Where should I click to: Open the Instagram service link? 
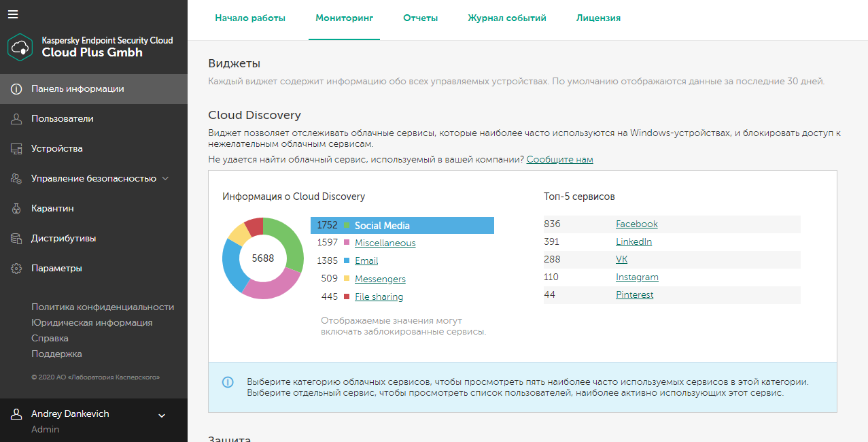(637, 277)
